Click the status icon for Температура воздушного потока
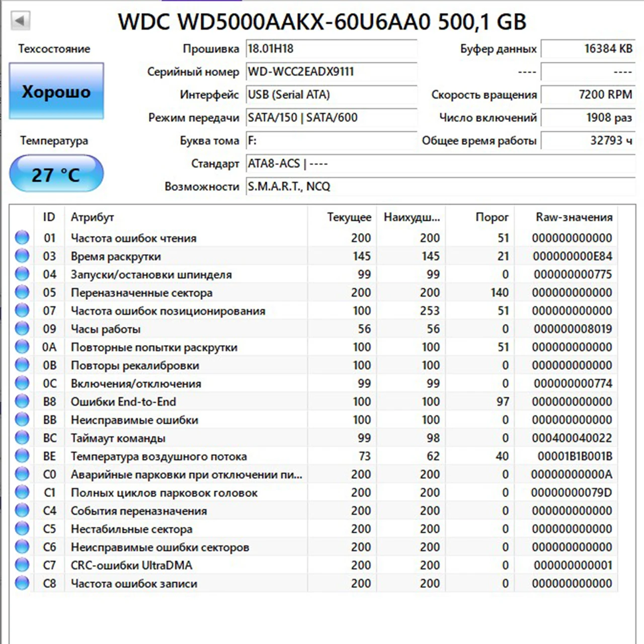 [x=22, y=456]
